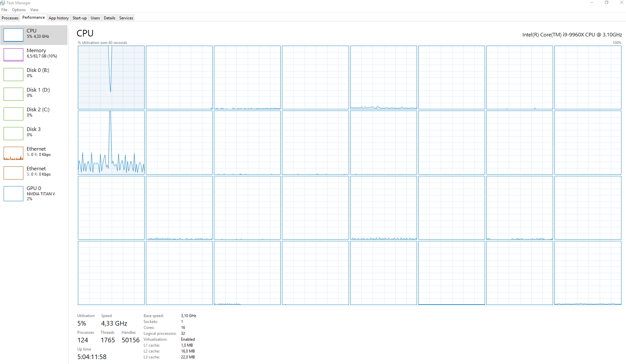626x364 pixels.
Task: Select the Performance tab
Action: point(34,17)
